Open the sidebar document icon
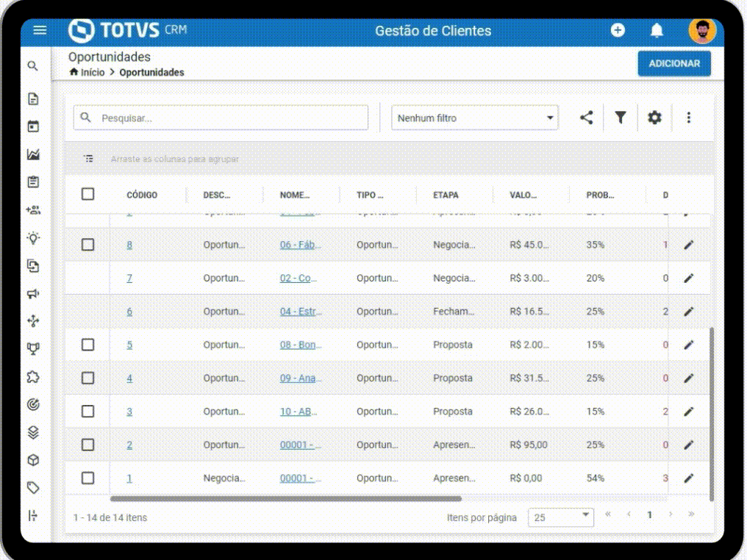The width and height of the screenshot is (747, 560). (33, 99)
